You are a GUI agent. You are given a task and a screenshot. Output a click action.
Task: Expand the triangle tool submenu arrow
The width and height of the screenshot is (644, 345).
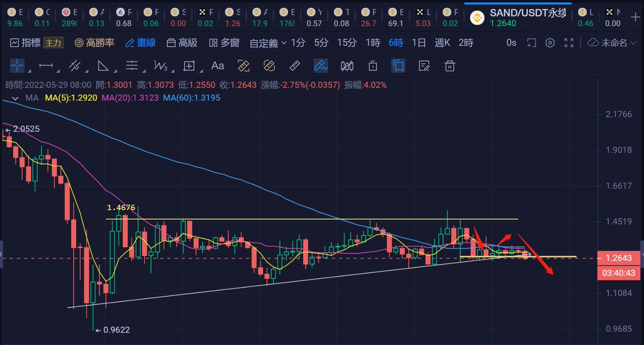pos(114,70)
